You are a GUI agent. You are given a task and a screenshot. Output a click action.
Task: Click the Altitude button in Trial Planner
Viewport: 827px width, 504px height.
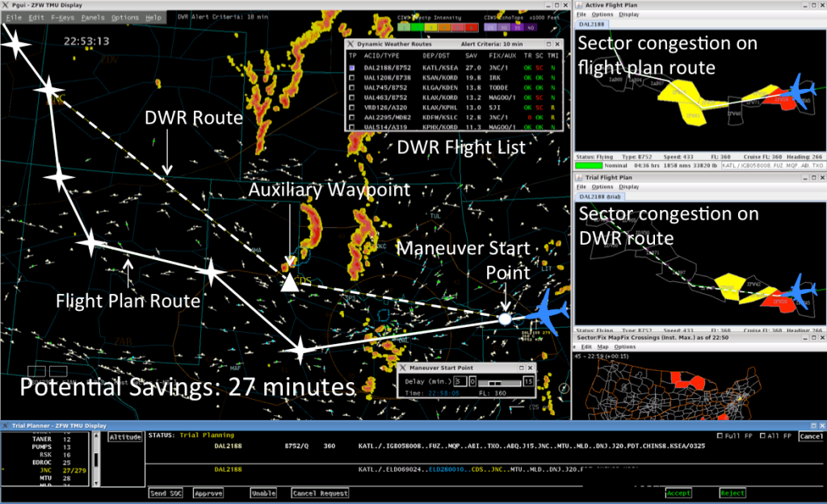click(x=125, y=437)
